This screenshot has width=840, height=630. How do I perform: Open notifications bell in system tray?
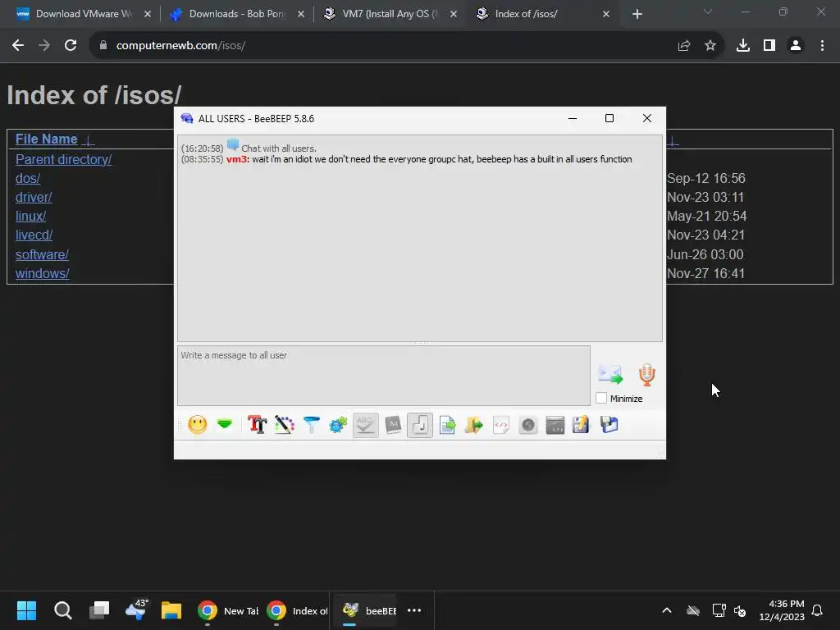[x=818, y=610]
